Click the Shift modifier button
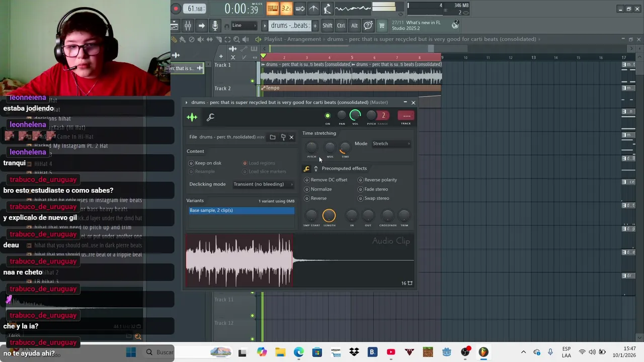644x362 pixels. pyautogui.click(x=328, y=26)
